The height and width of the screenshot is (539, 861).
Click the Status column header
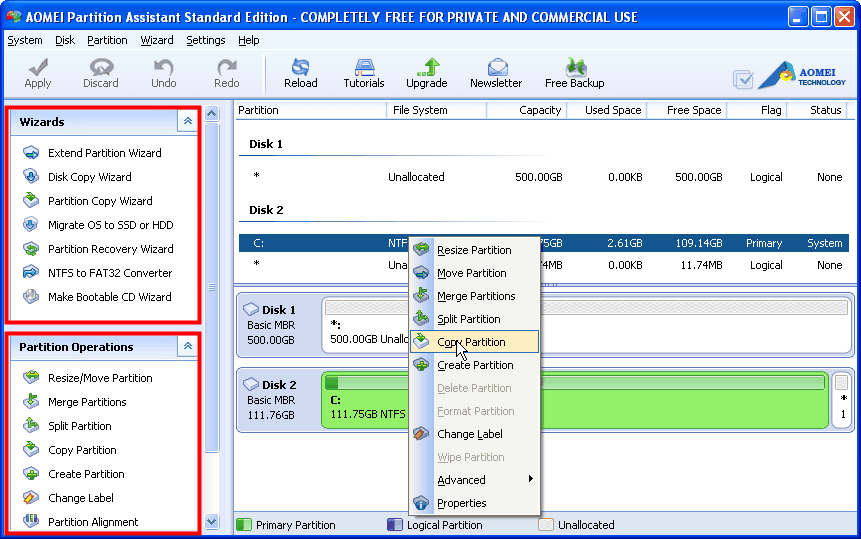pyautogui.click(x=817, y=110)
